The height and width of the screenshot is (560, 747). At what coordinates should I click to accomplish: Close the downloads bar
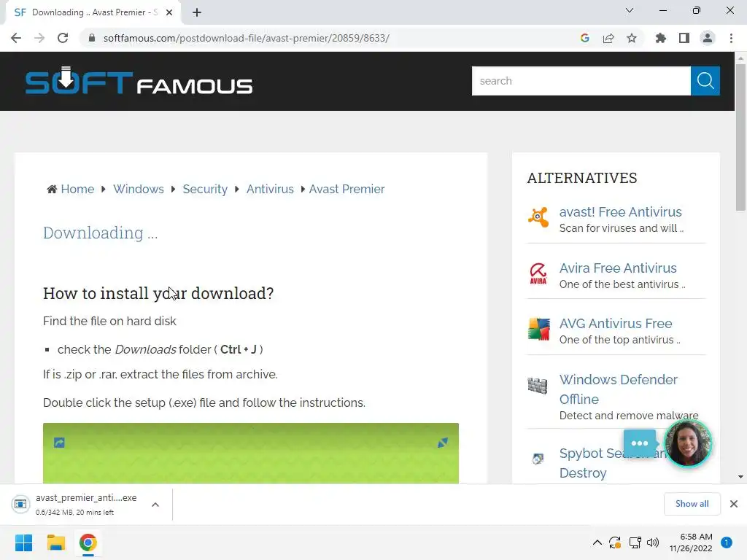pos(734,504)
